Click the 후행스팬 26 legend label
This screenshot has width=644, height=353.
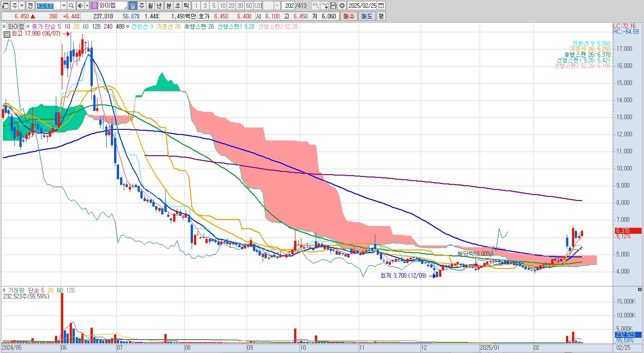click(x=199, y=26)
